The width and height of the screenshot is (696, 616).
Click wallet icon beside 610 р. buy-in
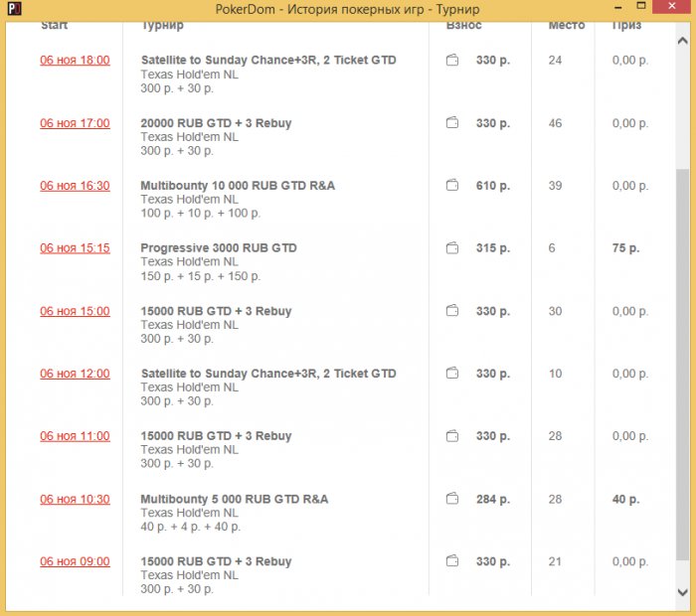(x=452, y=185)
